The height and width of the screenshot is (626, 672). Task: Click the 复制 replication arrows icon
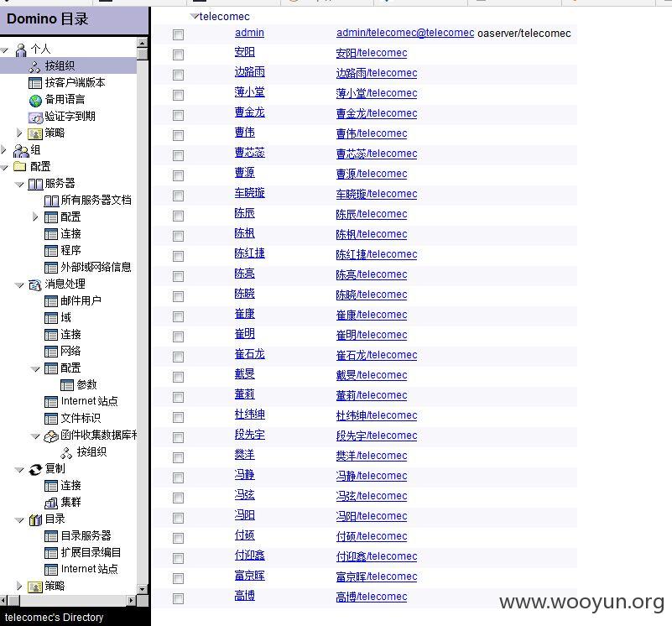pyautogui.click(x=35, y=470)
